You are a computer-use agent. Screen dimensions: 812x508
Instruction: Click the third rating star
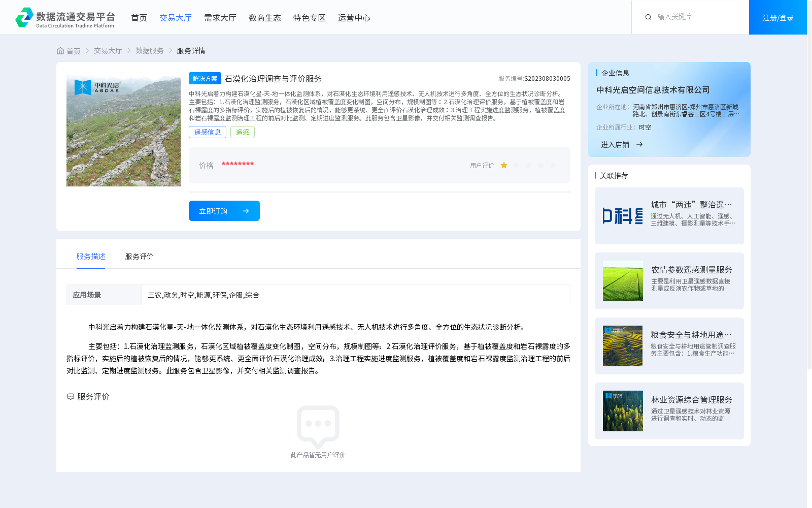coord(528,165)
